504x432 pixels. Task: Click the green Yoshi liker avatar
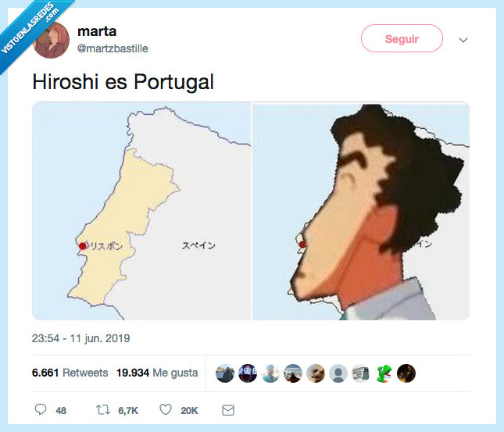384,373
